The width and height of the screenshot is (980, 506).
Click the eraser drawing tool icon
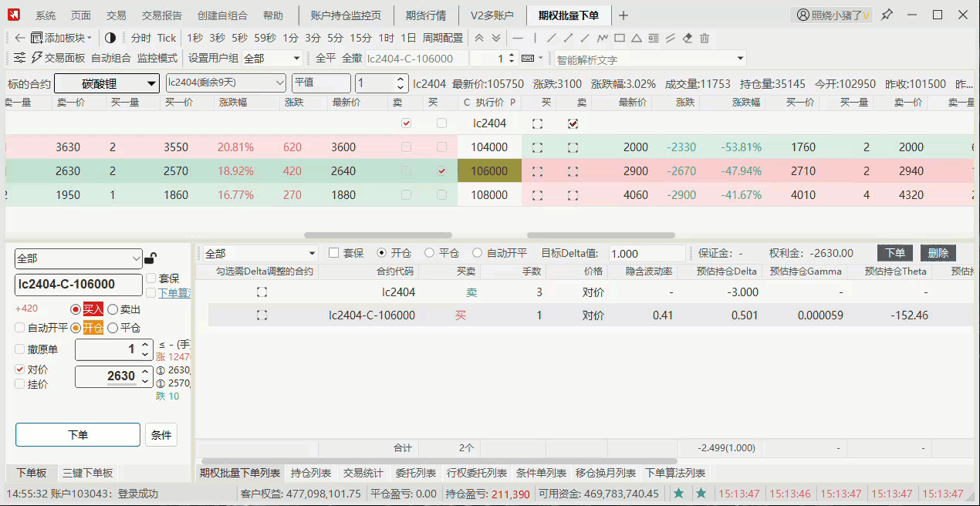687,38
